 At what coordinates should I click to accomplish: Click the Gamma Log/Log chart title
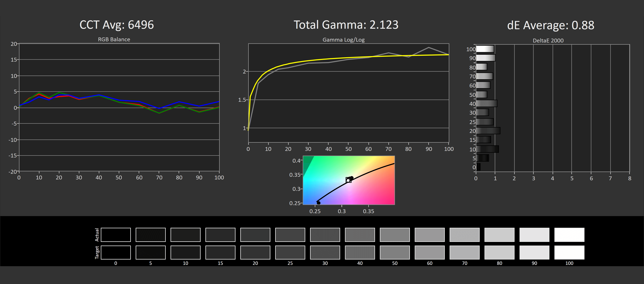[343, 40]
